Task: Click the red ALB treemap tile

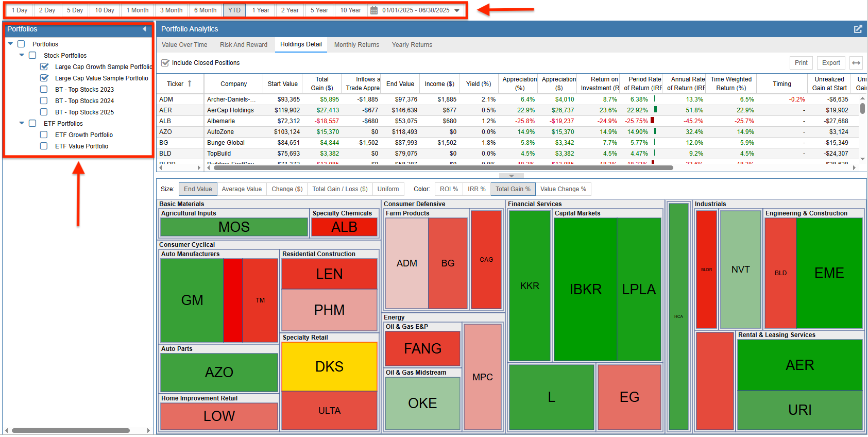Action: 344,227
